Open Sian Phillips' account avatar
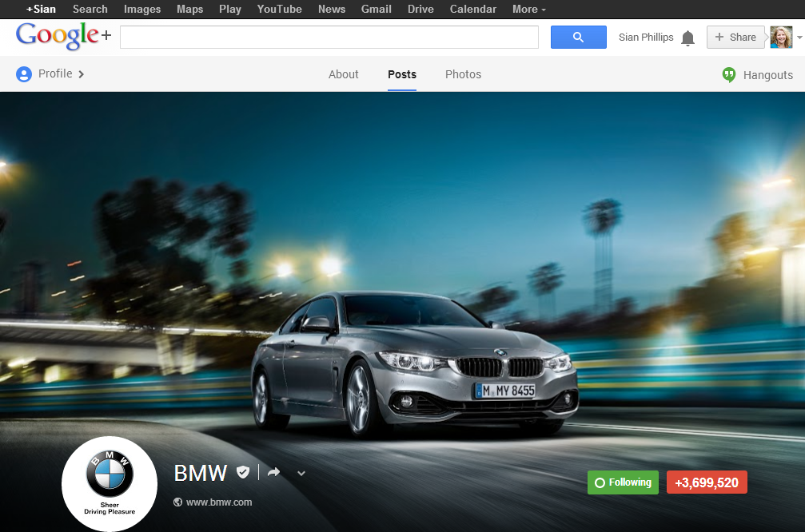The width and height of the screenshot is (805, 532). click(x=780, y=37)
